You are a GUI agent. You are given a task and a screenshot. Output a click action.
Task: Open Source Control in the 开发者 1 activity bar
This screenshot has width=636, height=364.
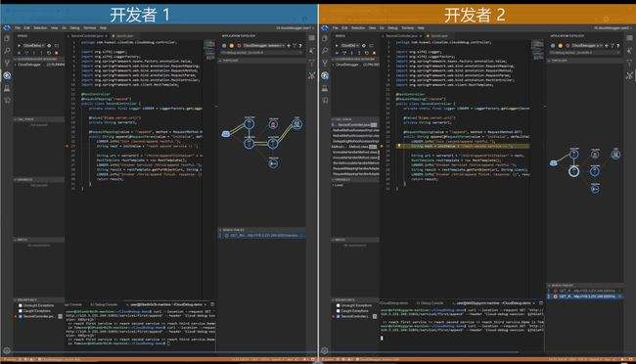(x=7, y=63)
